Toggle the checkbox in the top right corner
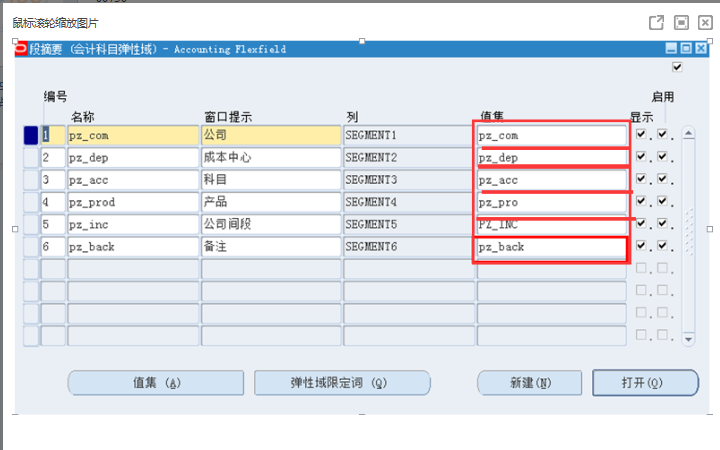720x450 pixels. tap(678, 68)
